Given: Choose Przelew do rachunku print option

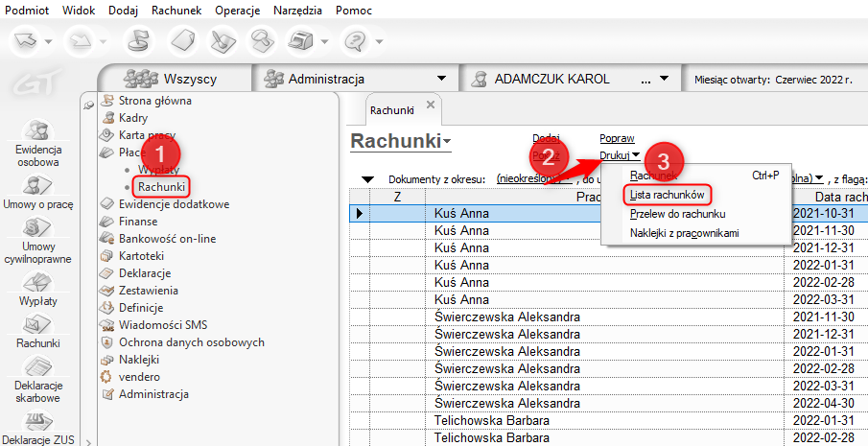Looking at the screenshot, I should click(x=677, y=214).
